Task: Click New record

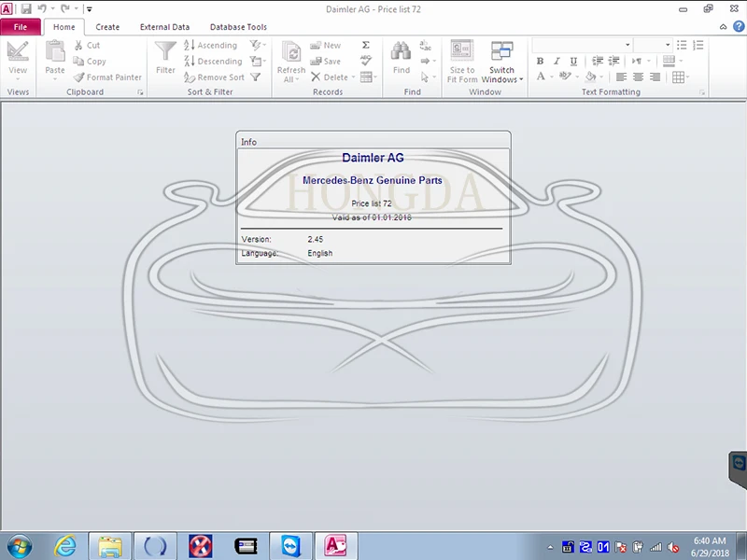Action: coord(325,45)
